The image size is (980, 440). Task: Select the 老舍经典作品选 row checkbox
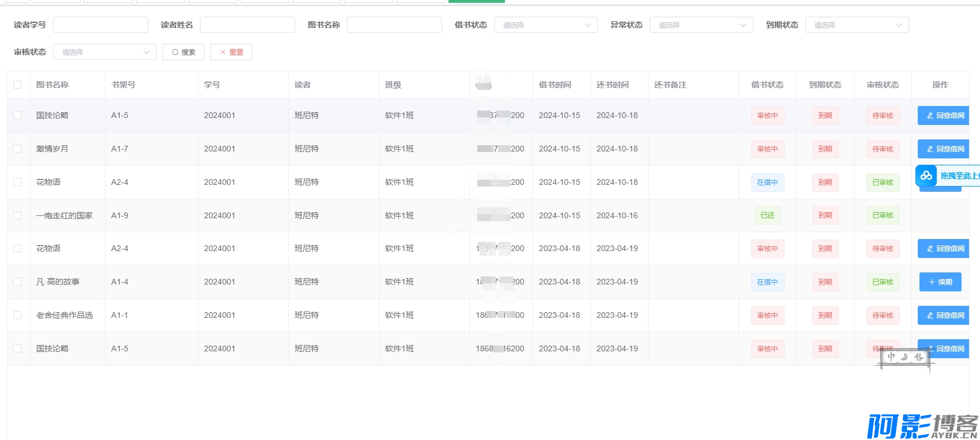(x=17, y=315)
